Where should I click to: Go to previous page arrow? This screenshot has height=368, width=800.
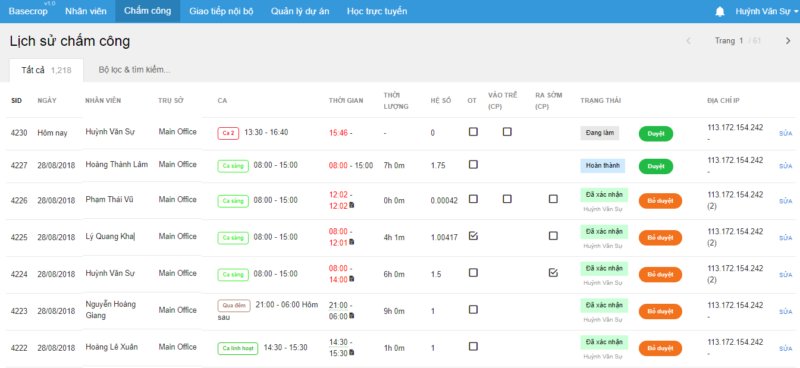pos(688,41)
